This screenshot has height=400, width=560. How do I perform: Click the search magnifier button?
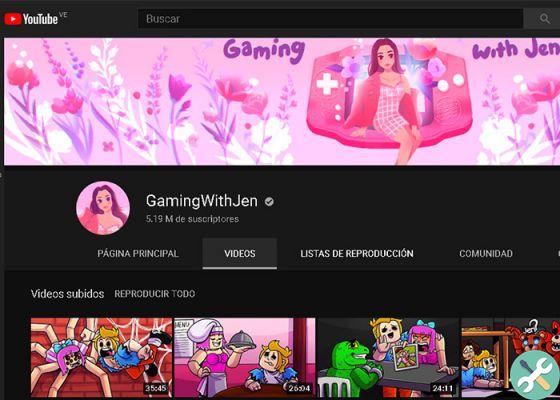544,19
